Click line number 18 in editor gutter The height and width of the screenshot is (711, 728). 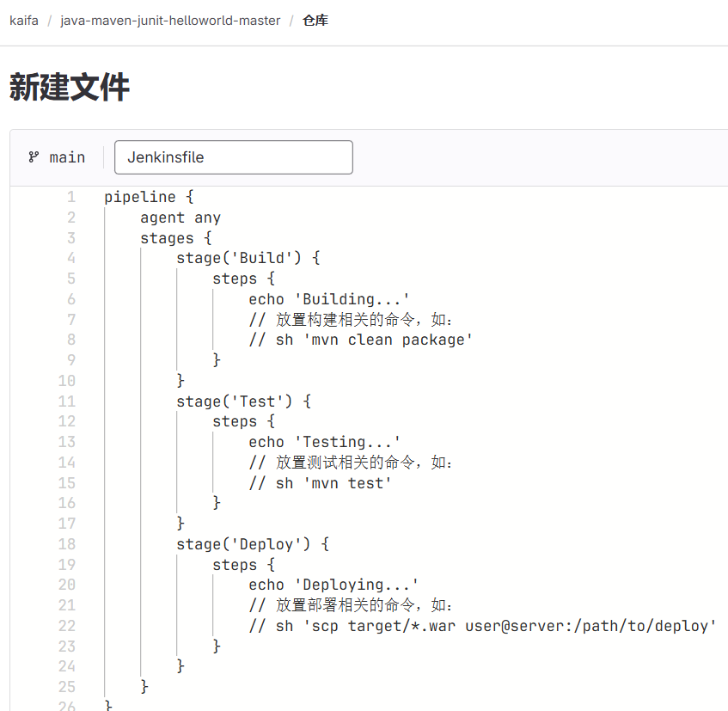pyautogui.click(x=67, y=544)
